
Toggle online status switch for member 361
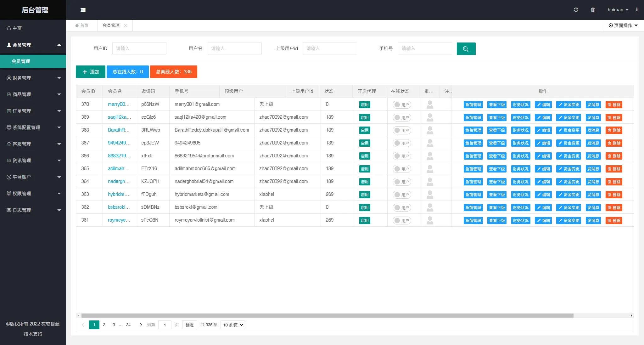(401, 221)
